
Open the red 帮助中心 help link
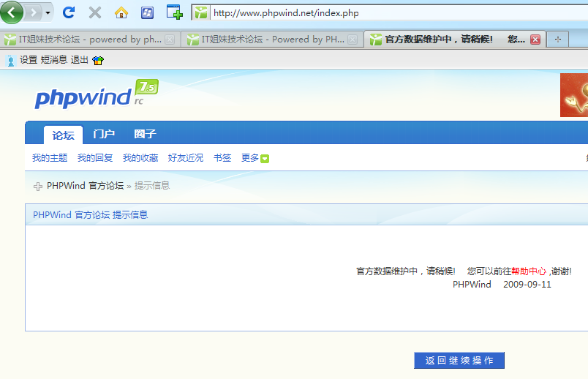point(528,271)
